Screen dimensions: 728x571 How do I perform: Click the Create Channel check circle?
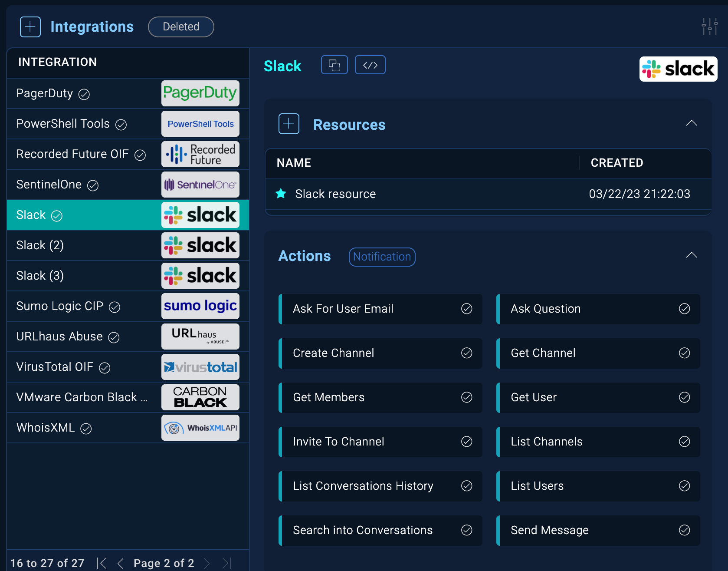tap(466, 353)
